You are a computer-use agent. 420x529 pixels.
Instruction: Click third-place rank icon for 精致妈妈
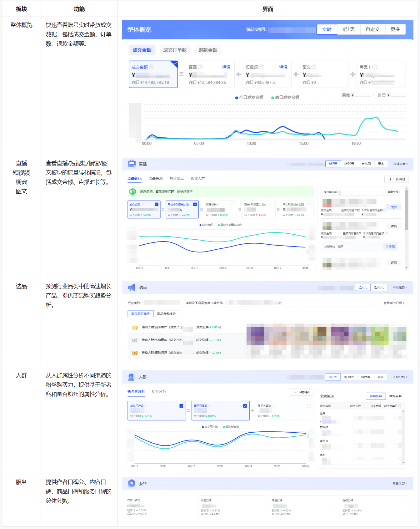tap(135, 353)
